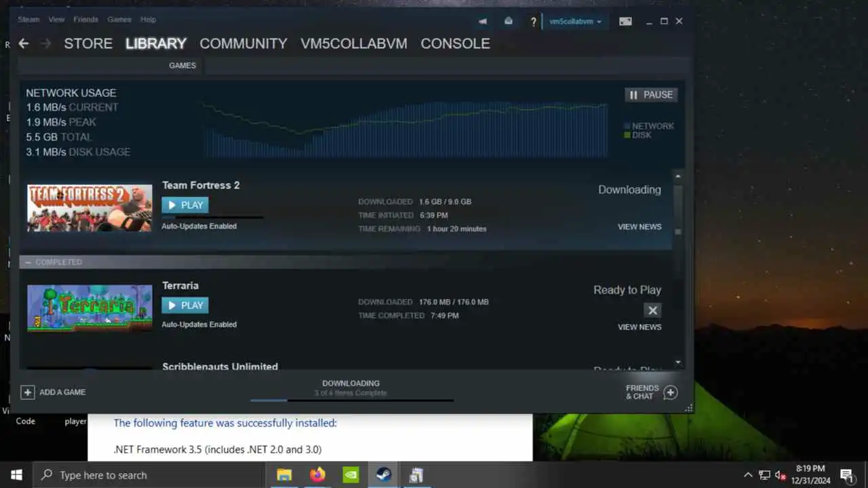Click ADD A GAME label
868x488 pixels.
point(62,392)
